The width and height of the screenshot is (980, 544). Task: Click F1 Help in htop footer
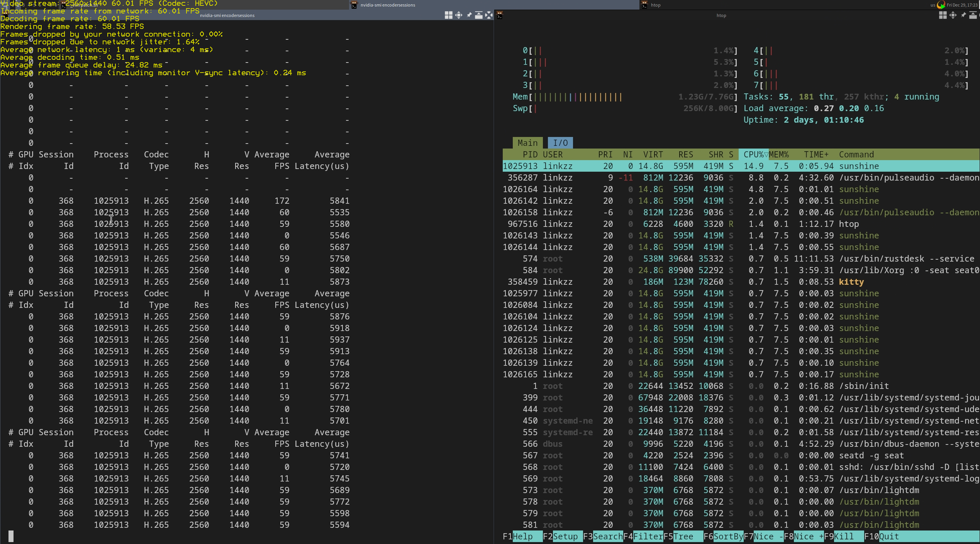(522, 536)
